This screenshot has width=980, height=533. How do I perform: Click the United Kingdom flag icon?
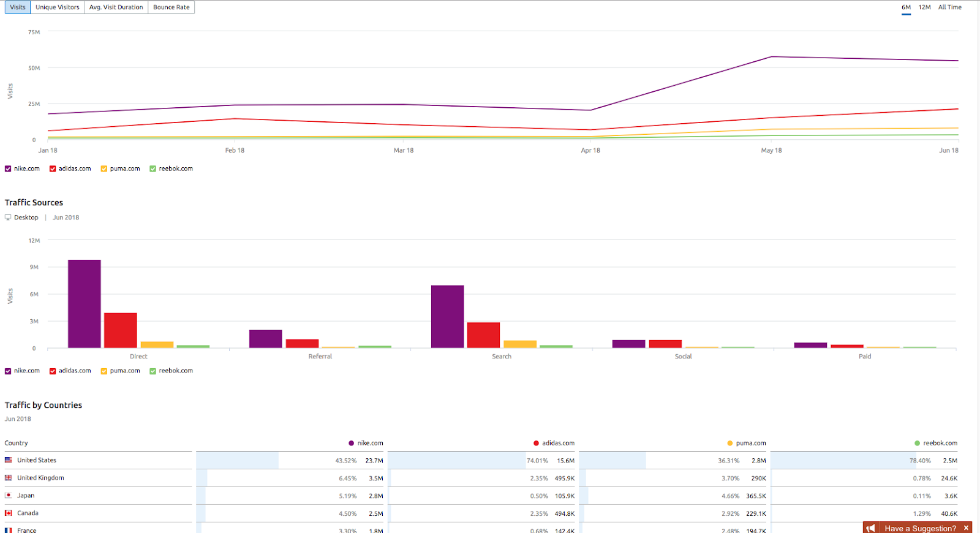[x=9, y=478]
